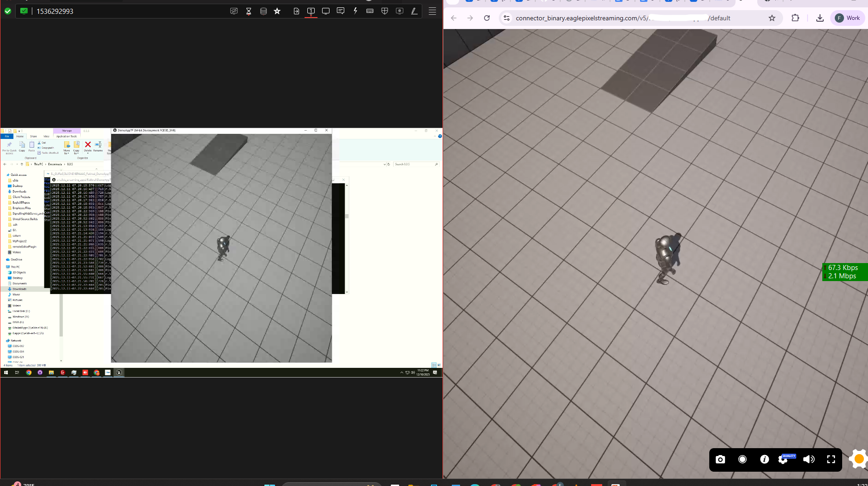
Task: Switch to View tab in remote File Explorer
Action: pyautogui.click(x=46, y=136)
